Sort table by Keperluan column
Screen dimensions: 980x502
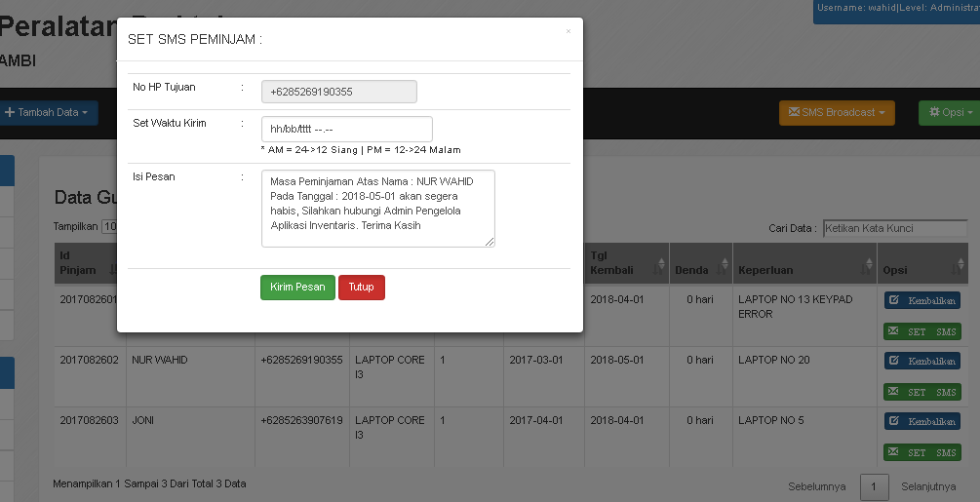coord(805,263)
